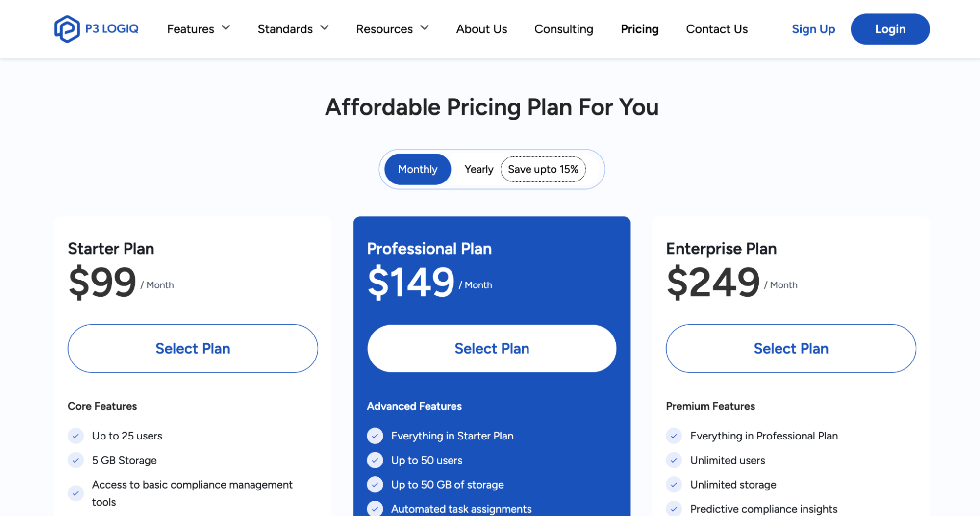The width and height of the screenshot is (980, 516).
Task: Click the Sign Up link
Action: (x=813, y=29)
